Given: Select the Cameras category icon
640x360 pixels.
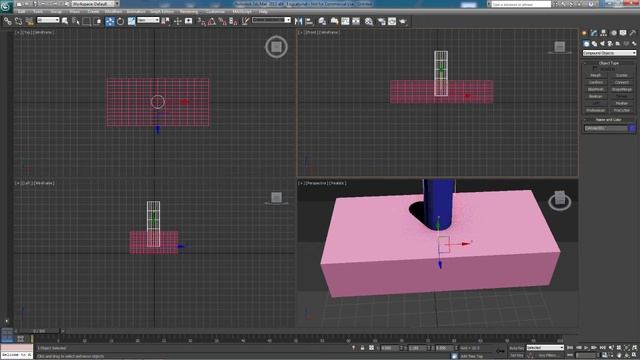Looking at the screenshot, I should coord(610,44).
